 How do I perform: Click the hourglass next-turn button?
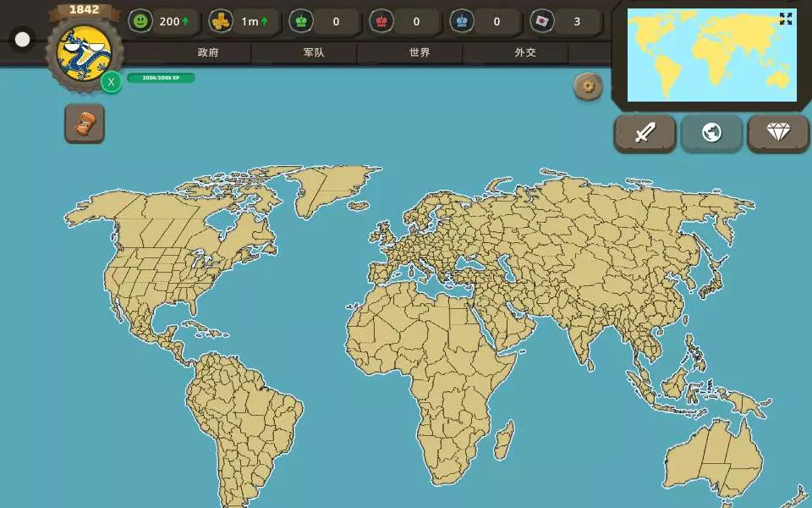[85, 124]
